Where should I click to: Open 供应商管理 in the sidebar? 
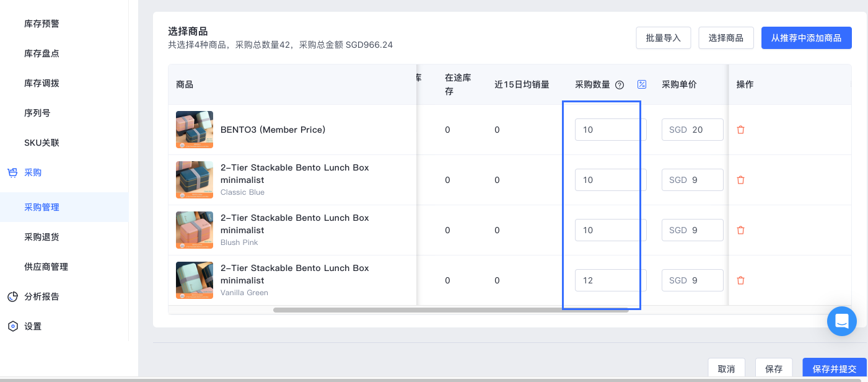pyautogui.click(x=46, y=267)
